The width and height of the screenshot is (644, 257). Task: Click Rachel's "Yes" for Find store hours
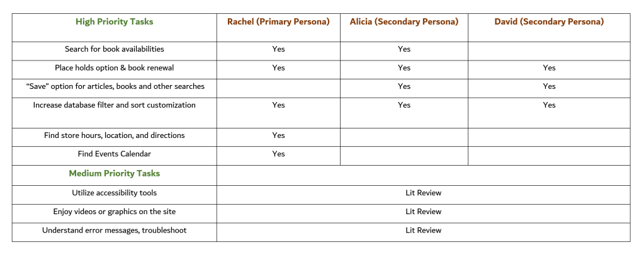click(x=278, y=135)
